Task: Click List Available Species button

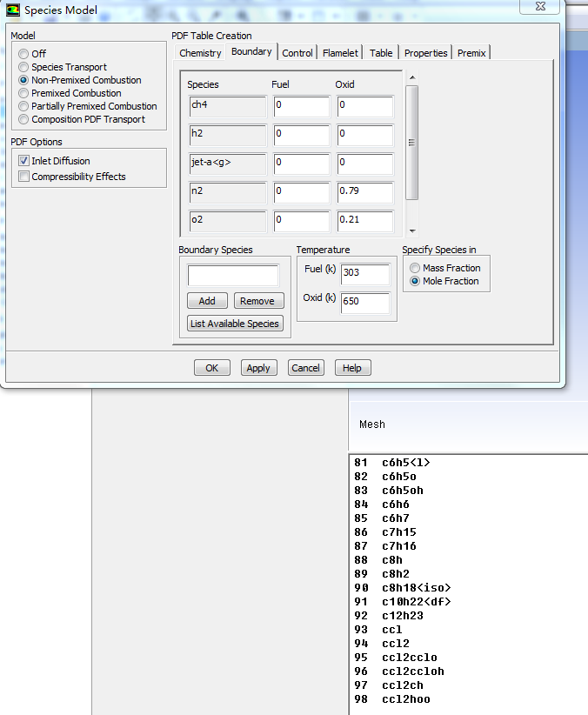Action: (x=235, y=324)
